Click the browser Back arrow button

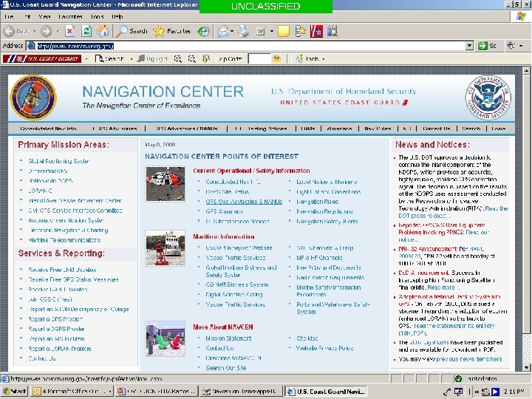(9, 31)
